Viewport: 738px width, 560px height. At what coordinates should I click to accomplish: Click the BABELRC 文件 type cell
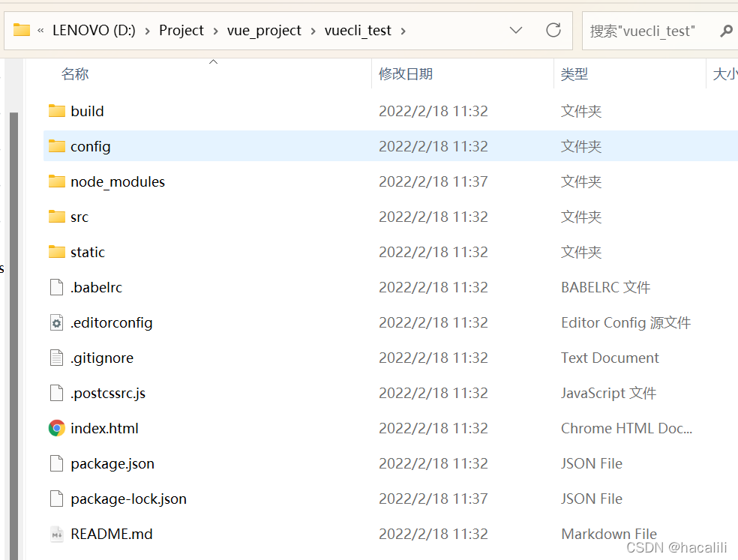[605, 287]
